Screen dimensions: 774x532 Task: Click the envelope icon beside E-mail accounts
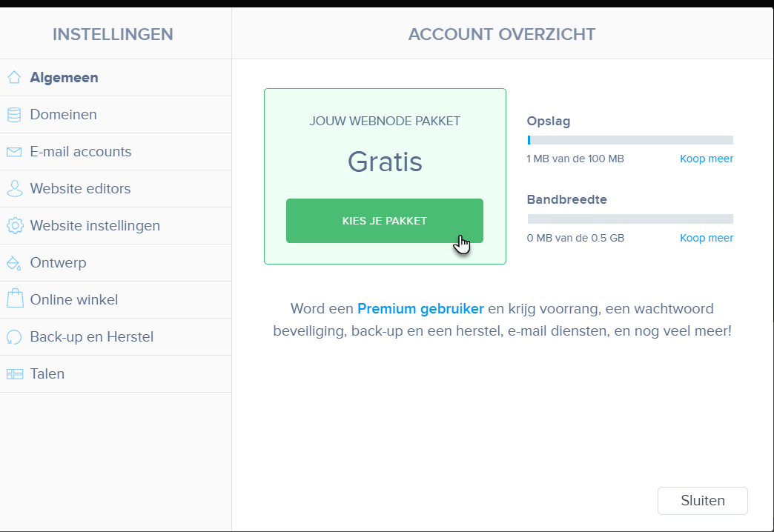pyautogui.click(x=14, y=151)
